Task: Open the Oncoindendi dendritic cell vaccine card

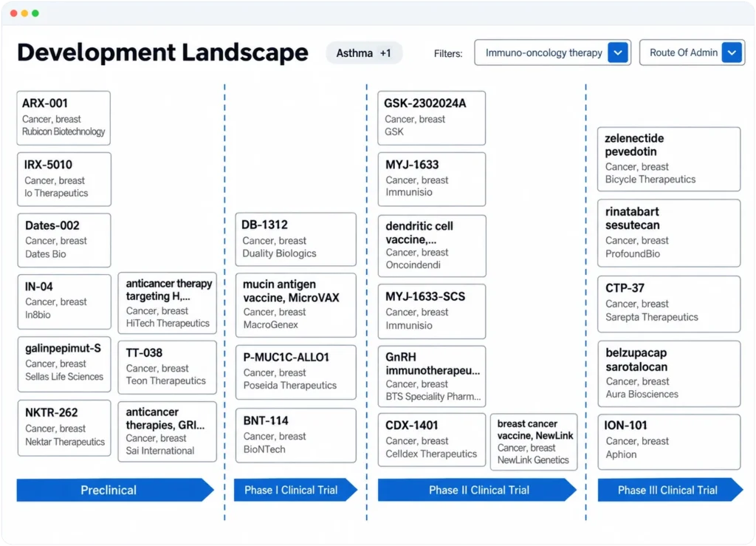Action: 431,245
